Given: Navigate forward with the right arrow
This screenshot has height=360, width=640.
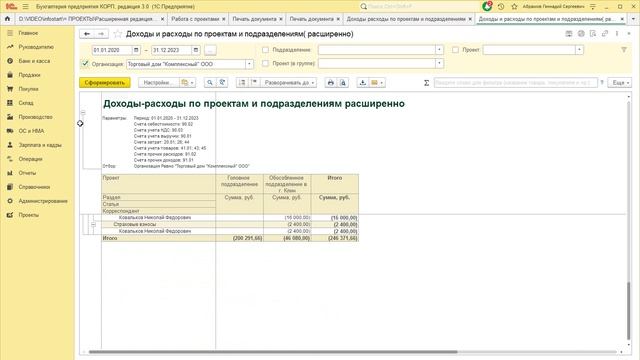Looking at the screenshot, I should coord(101,34).
